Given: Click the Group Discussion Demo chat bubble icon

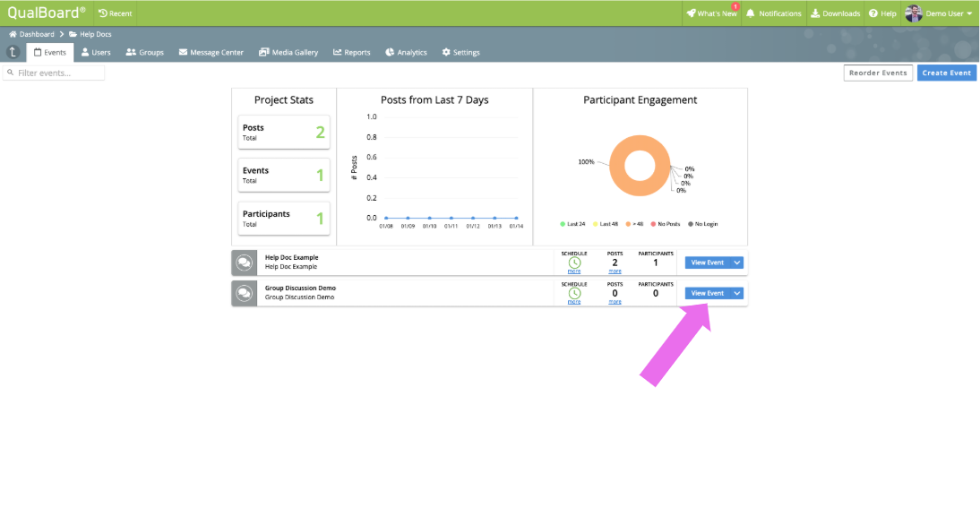Looking at the screenshot, I should pos(245,293).
